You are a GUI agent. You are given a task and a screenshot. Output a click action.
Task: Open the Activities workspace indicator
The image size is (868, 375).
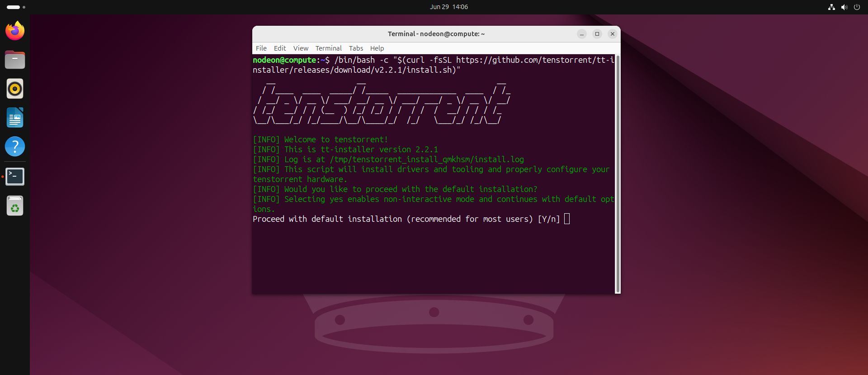click(16, 7)
